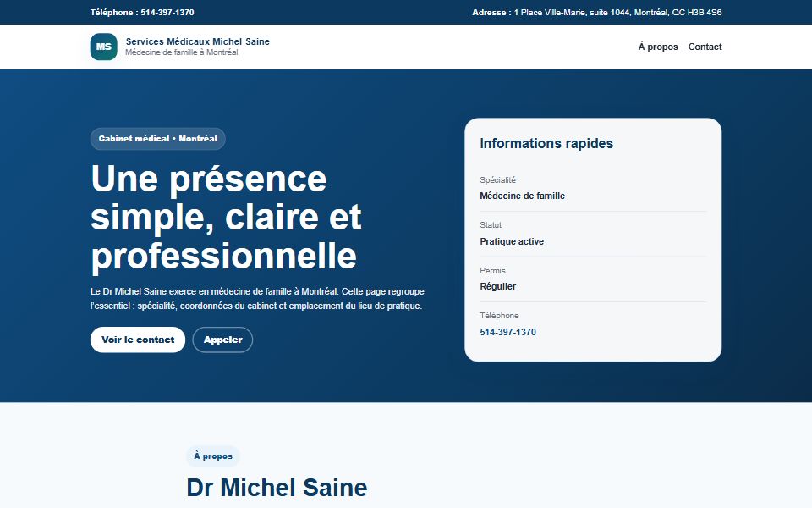Click the Cabinet médical • Montréal badge
Image resolution: width=812 pixels, height=508 pixels.
158,138
